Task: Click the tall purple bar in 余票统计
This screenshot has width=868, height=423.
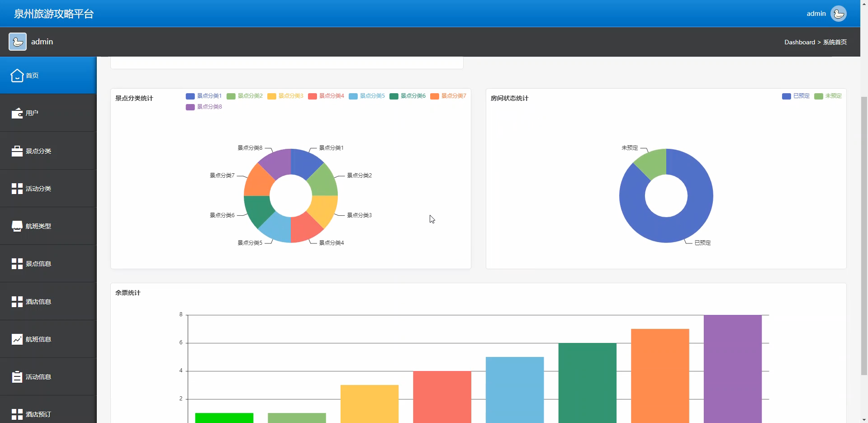Action: pyautogui.click(x=733, y=369)
